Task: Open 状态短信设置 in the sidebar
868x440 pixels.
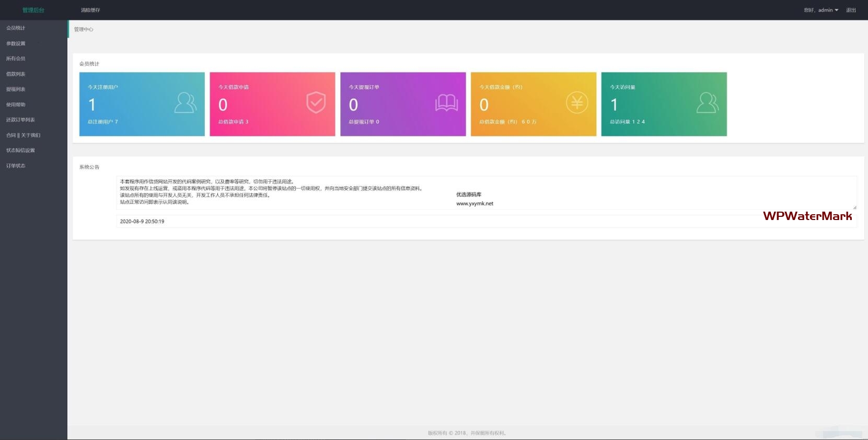Action: [20, 150]
